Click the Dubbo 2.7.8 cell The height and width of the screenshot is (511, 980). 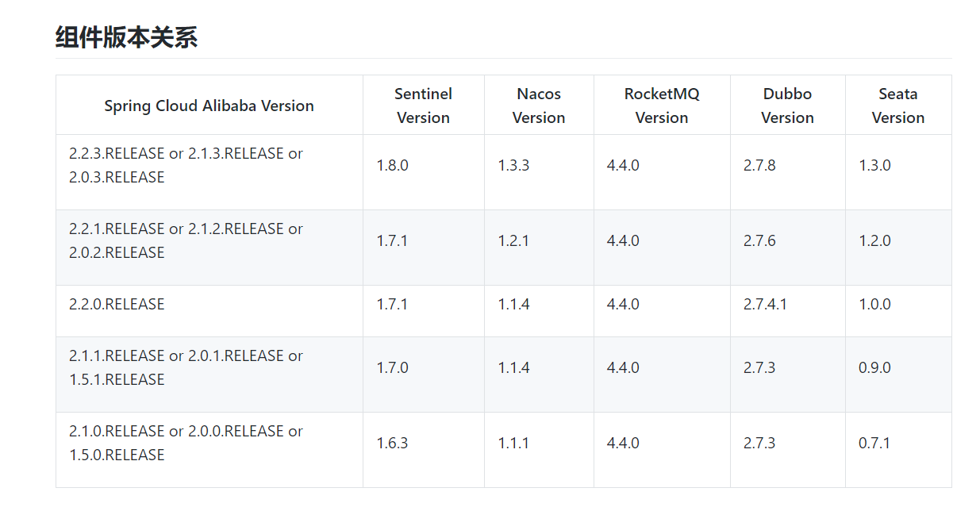[x=759, y=165]
